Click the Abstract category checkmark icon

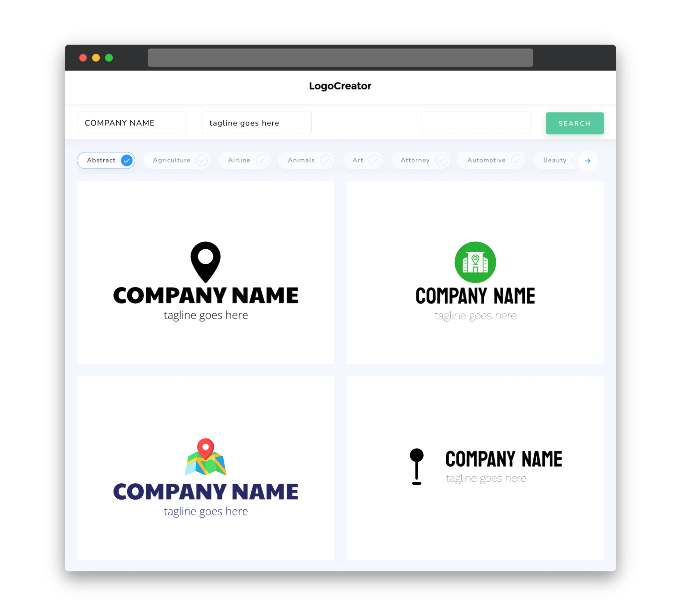click(126, 160)
